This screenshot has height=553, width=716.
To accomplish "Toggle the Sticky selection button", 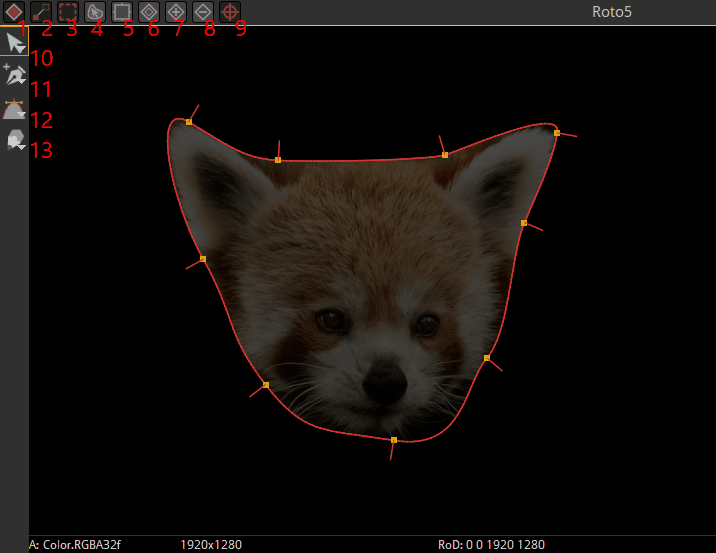I will (x=95, y=12).
